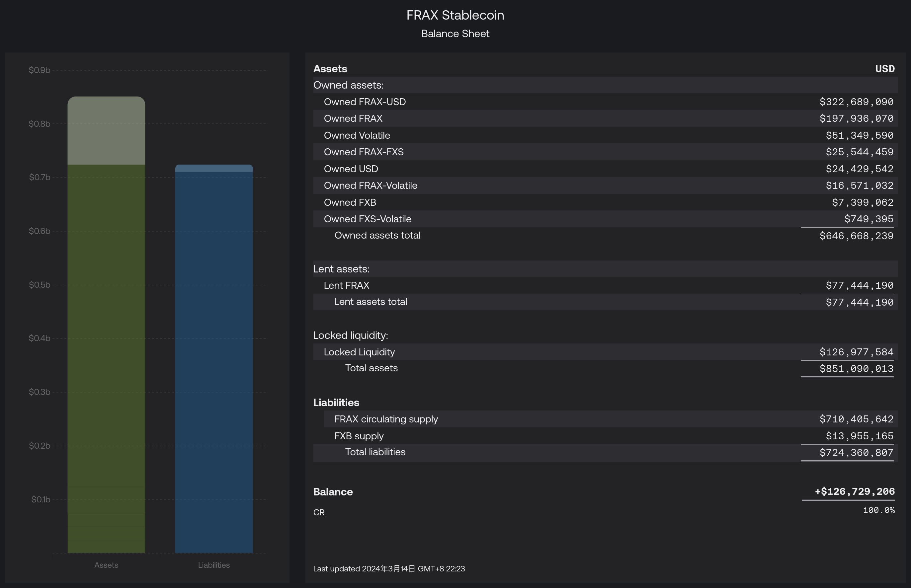
Task: Select the value $25,544,459
Action: click(860, 152)
